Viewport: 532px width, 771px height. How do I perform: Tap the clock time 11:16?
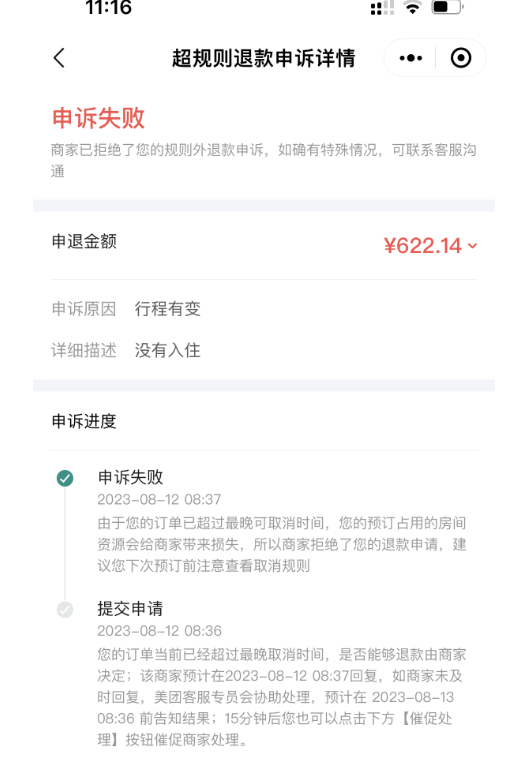coord(109,7)
